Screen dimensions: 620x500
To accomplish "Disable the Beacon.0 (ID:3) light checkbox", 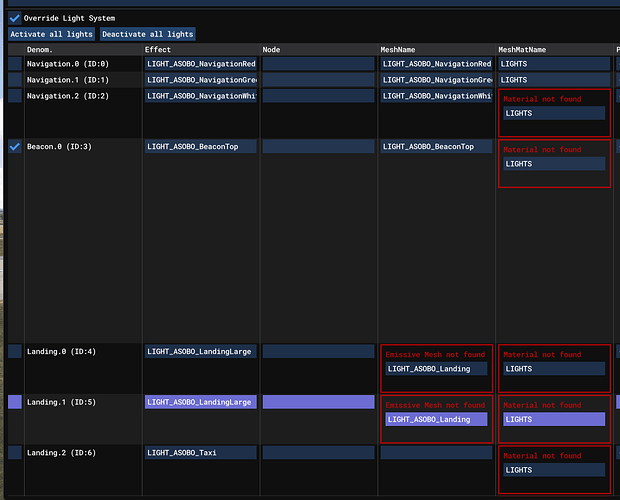I will click(x=15, y=147).
